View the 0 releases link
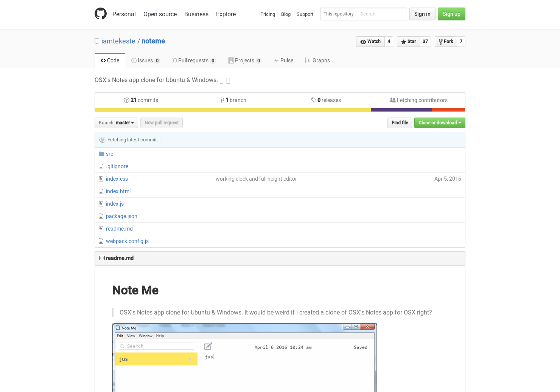 (326, 100)
